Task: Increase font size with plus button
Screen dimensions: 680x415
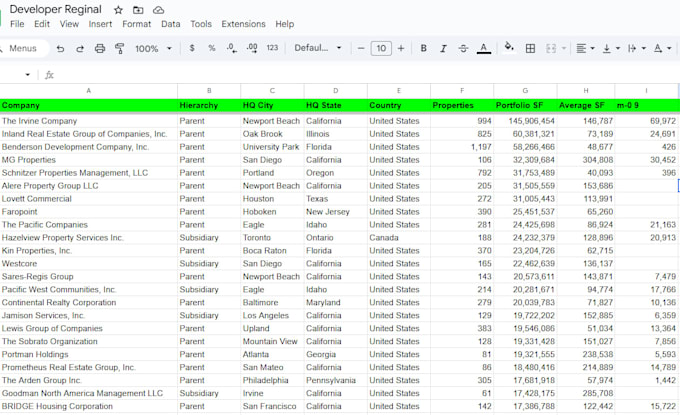Action: coord(401,48)
